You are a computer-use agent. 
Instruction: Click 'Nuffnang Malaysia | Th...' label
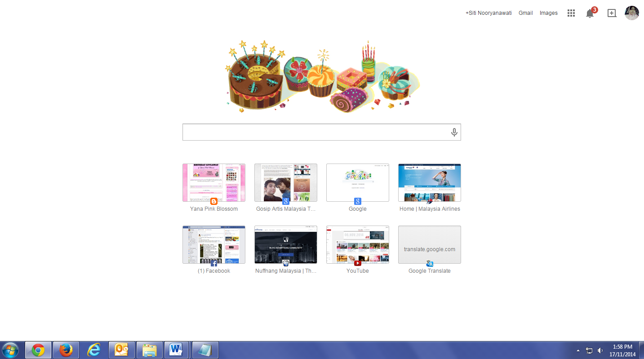click(286, 271)
